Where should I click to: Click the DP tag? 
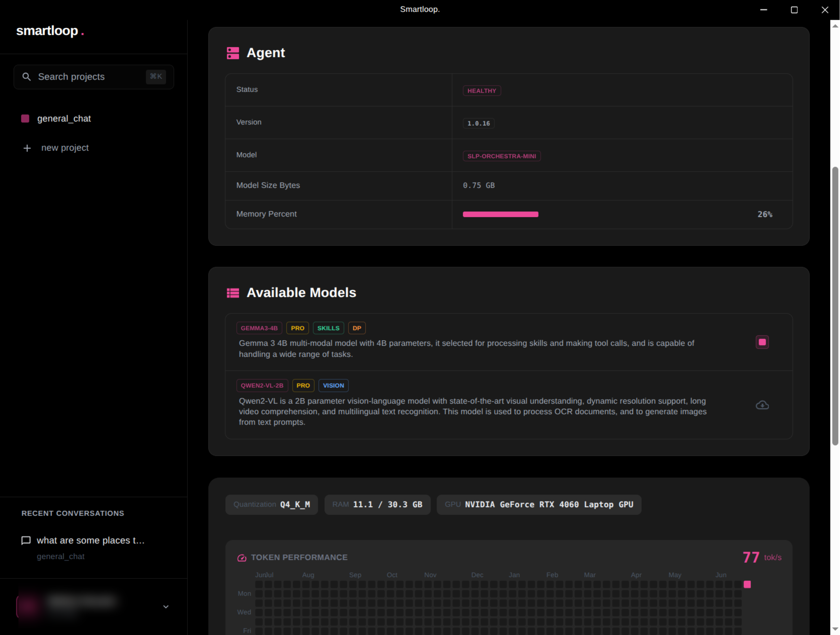(x=357, y=328)
